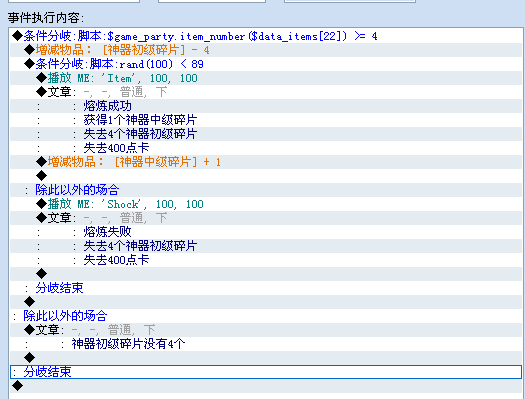Select the Play ME 'Shock' command line

point(266,204)
